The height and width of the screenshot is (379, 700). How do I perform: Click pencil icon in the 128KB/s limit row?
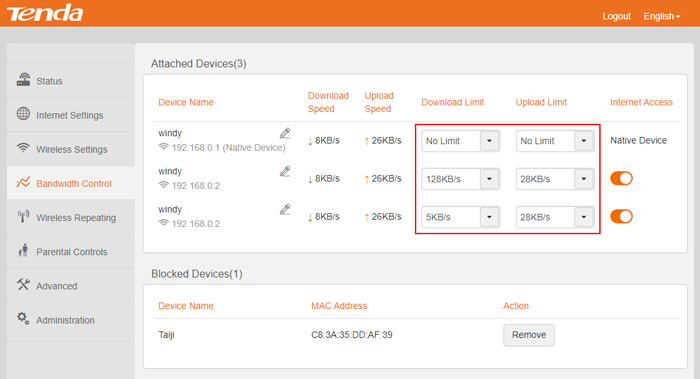coord(285,171)
